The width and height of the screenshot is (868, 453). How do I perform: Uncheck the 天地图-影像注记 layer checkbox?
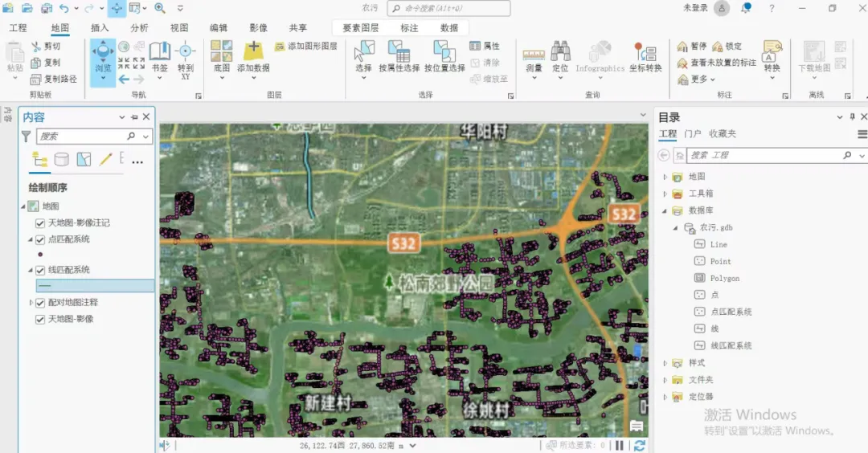point(40,223)
